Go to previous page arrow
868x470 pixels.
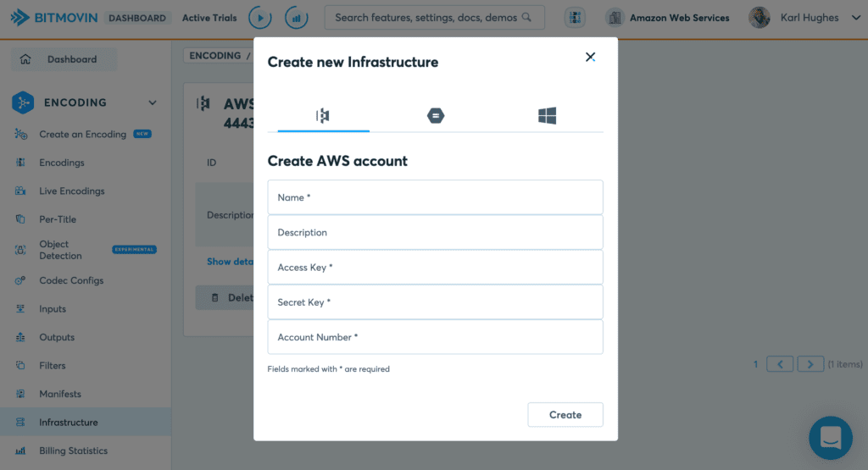click(x=780, y=364)
